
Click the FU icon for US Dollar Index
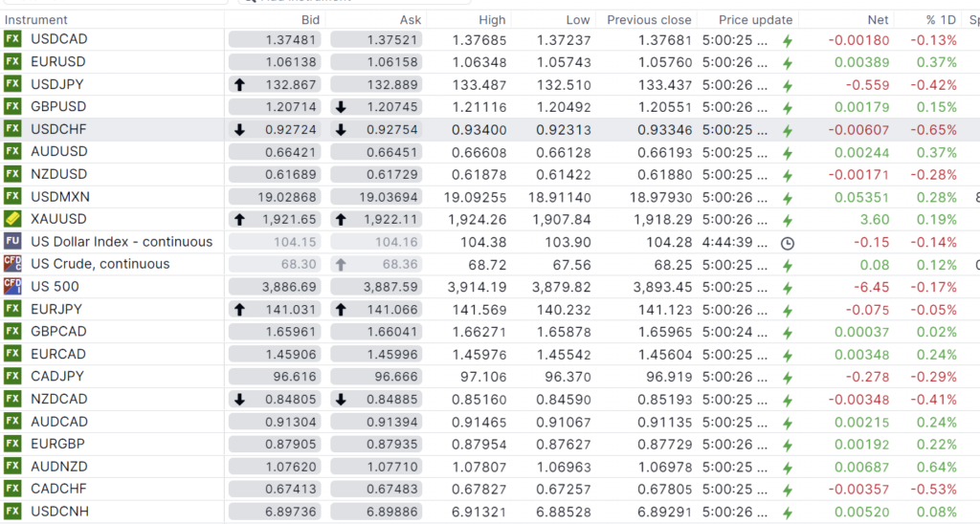12,242
